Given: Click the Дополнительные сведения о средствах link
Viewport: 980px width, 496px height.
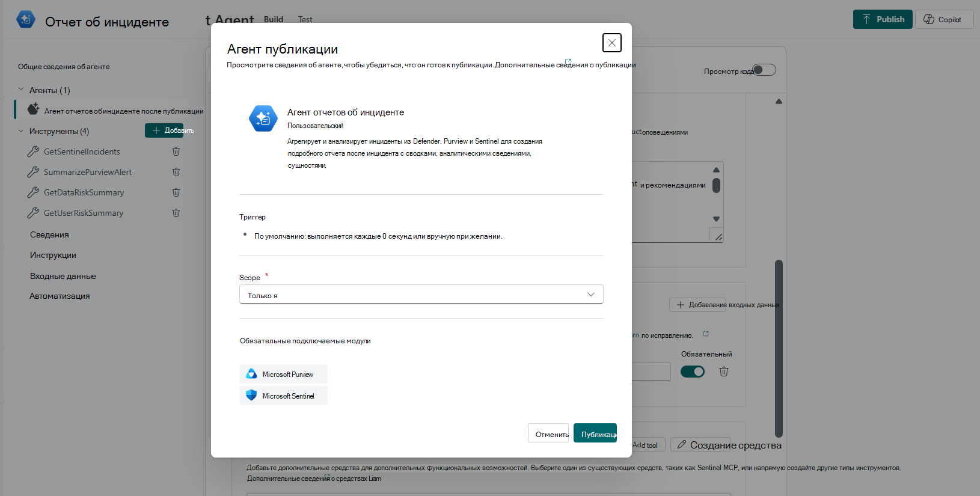Looking at the screenshot, I should pos(314,479).
